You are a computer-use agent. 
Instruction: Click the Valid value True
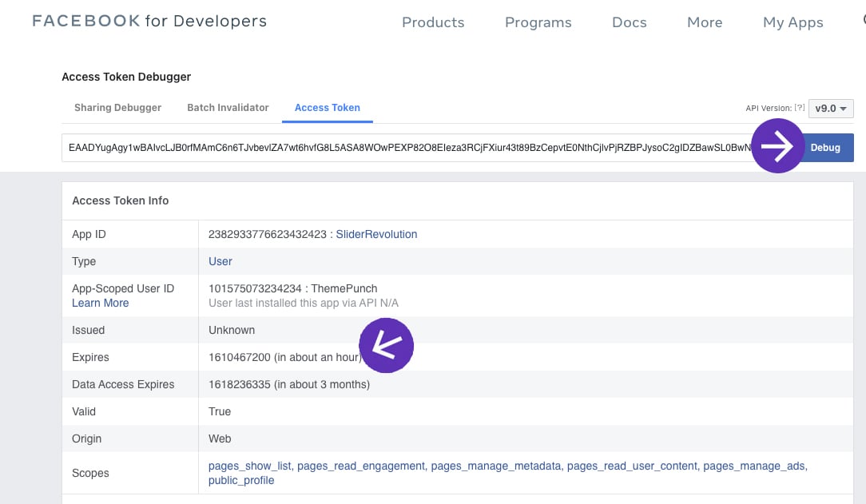click(220, 411)
